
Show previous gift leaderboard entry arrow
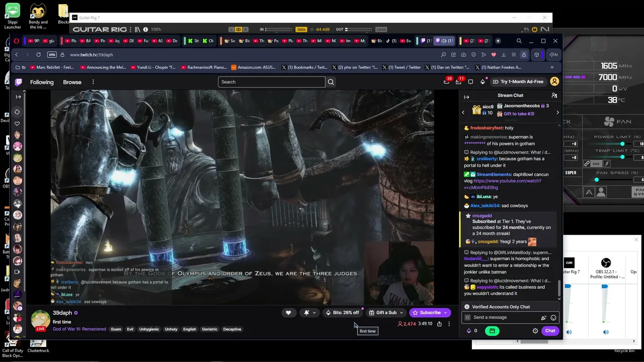pyautogui.click(x=463, y=113)
